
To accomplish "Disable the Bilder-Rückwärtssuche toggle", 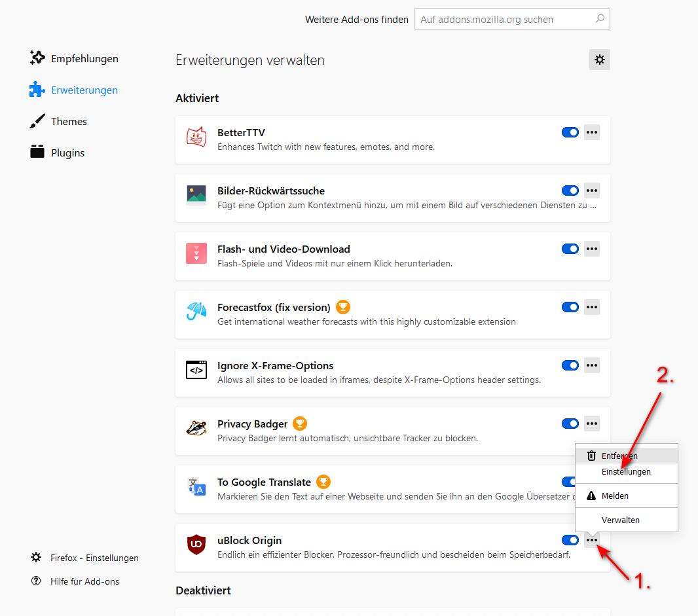I will tap(570, 190).
